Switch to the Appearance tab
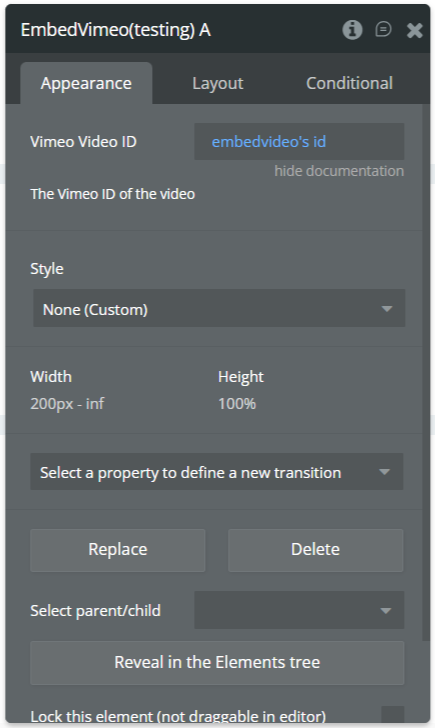This screenshot has width=435, height=728. pyautogui.click(x=86, y=84)
